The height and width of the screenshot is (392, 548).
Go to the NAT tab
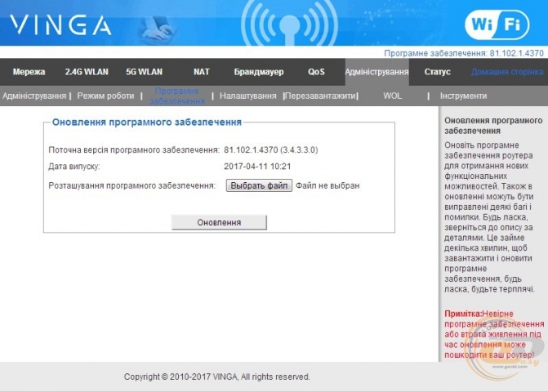tap(202, 72)
